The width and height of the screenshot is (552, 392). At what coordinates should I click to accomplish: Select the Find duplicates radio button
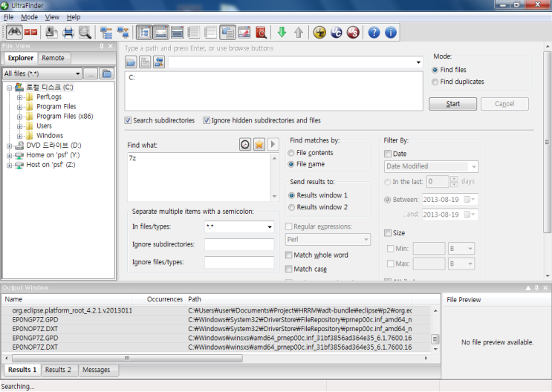point(435,82)
